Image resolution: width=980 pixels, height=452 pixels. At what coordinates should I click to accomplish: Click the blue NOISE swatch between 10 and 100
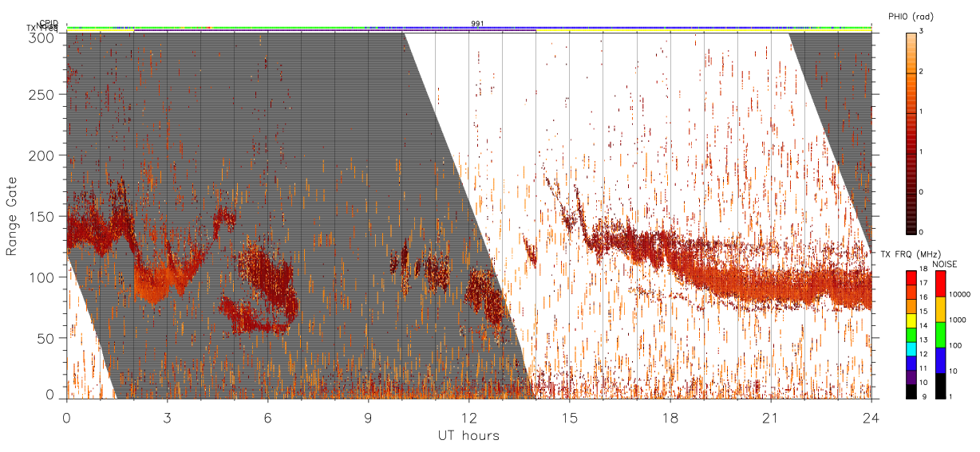(x=940, y=360)
